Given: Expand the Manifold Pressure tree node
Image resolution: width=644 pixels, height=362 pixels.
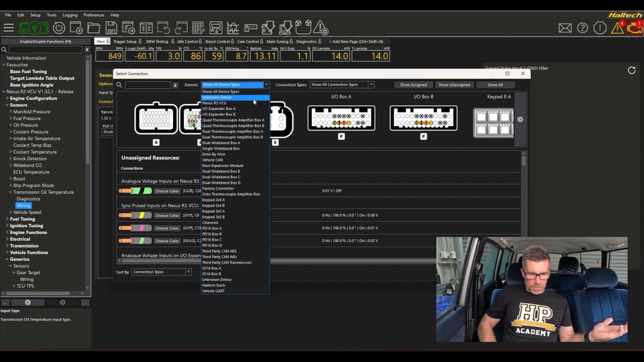Looking at the screenshot, I should click(x=11, y=112).
